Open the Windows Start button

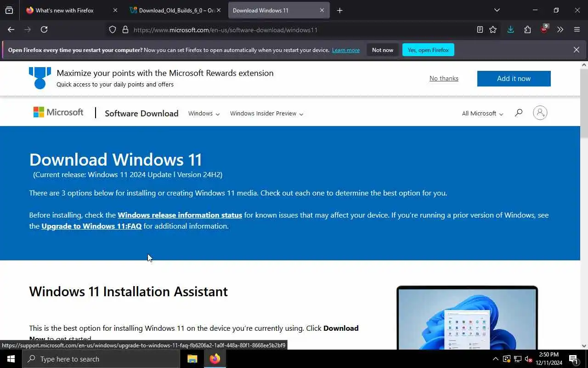pos(11,359)
